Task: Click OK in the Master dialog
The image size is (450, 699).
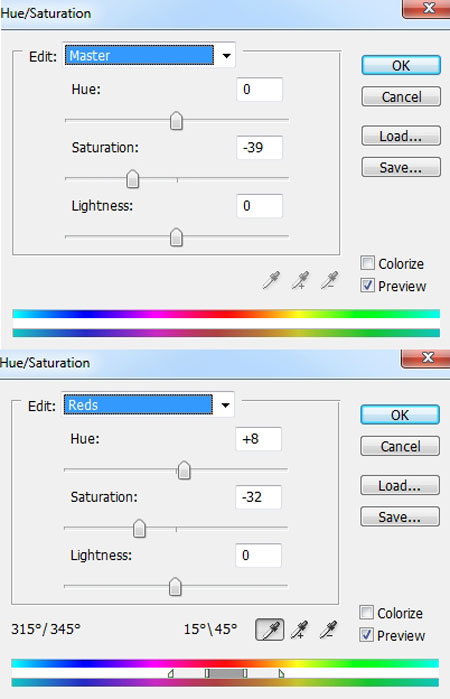Action: tap(401, 66)
